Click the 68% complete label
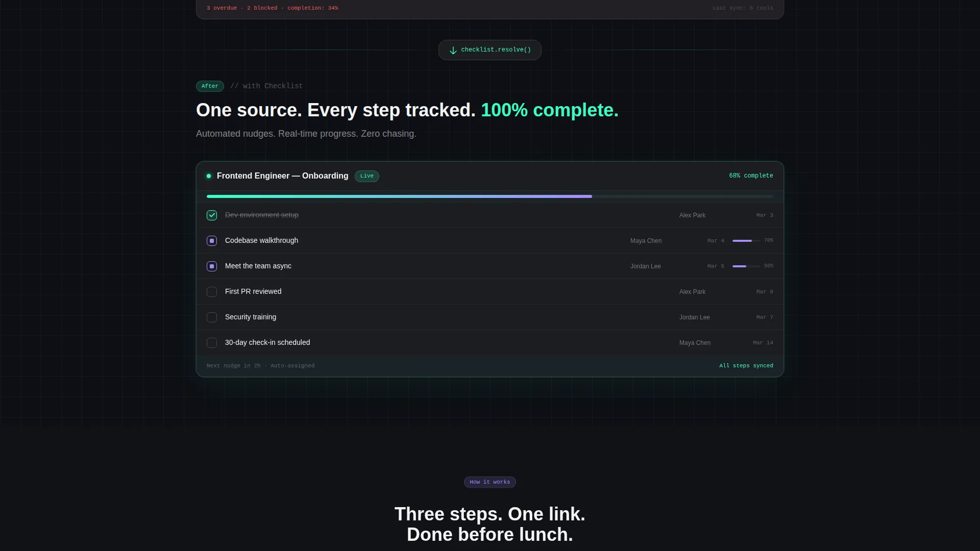Image resolution: width=980 pixels, height=551 pixels. tap(751, 176)
